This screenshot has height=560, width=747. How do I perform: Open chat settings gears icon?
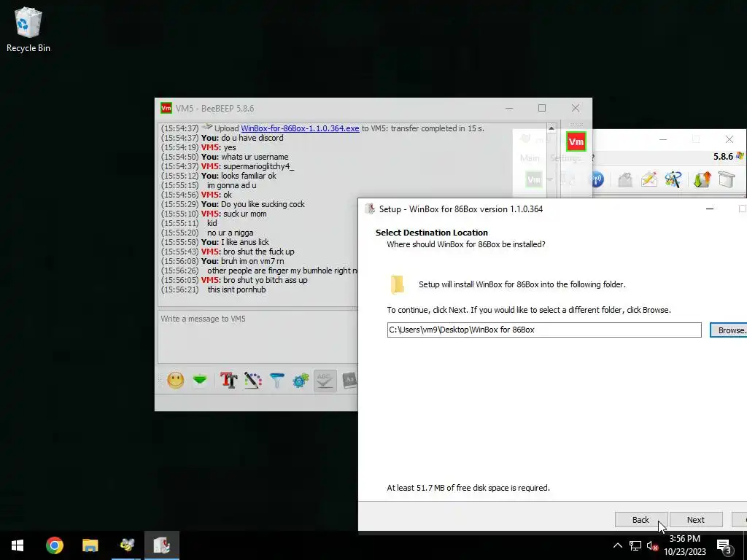click(x=301, y=380)
